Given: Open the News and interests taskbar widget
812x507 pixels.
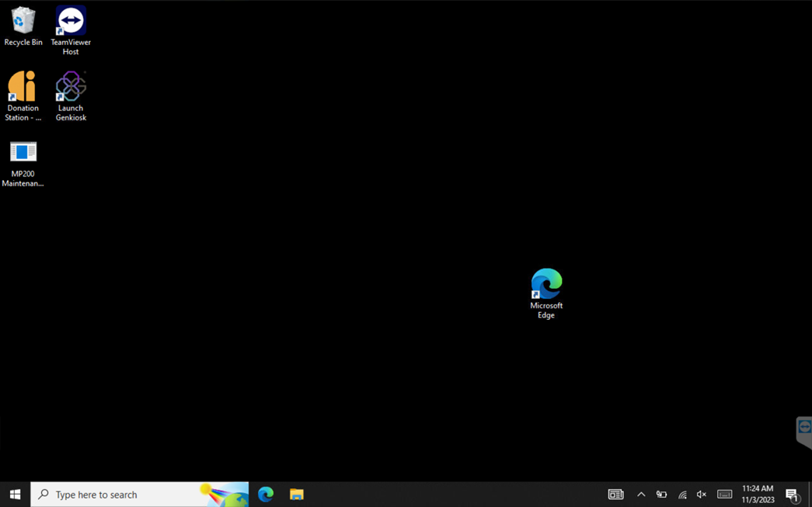Looking at the screenshot, I should pyautogui.click(x=615, y=495).
